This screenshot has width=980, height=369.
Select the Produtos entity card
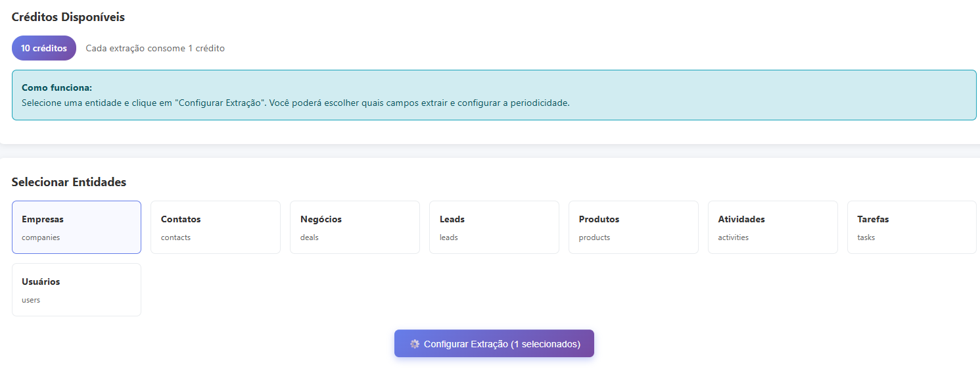click(x=634, y=227)
